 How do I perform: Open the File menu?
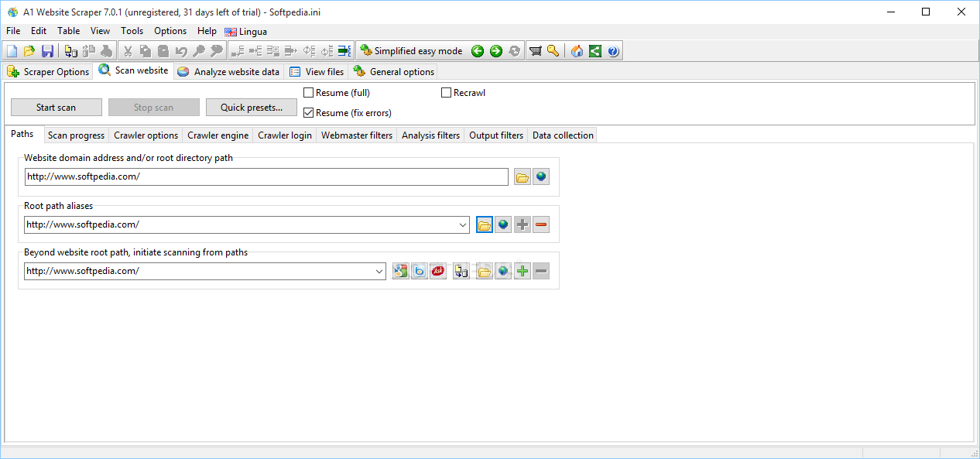[13, 31]
